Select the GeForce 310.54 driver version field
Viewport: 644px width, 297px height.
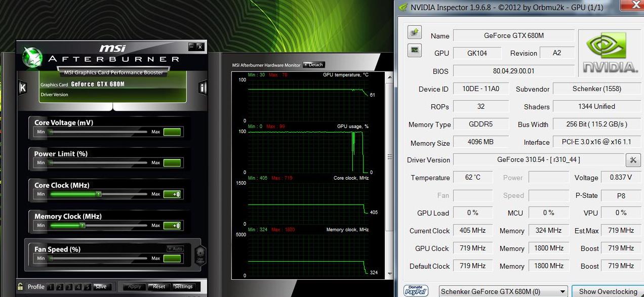point(539,160)
